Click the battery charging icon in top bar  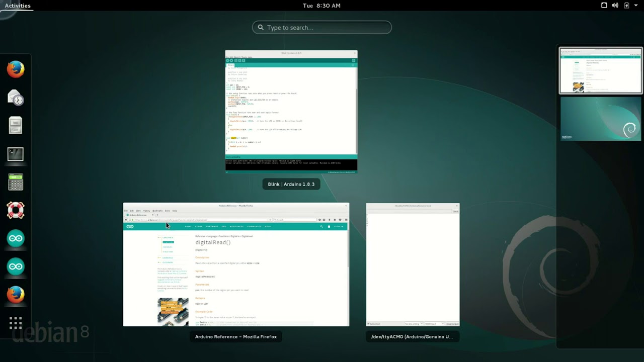(x=626, y=6)
